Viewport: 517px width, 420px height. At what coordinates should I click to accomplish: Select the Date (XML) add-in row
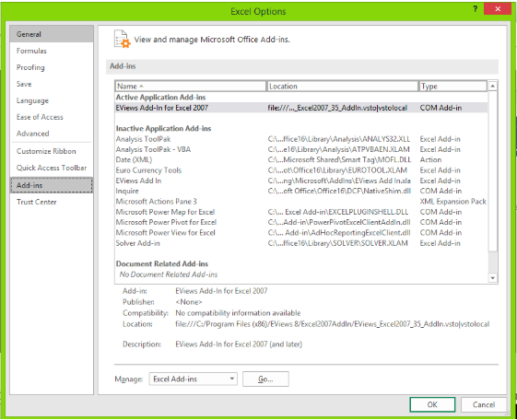300,159
